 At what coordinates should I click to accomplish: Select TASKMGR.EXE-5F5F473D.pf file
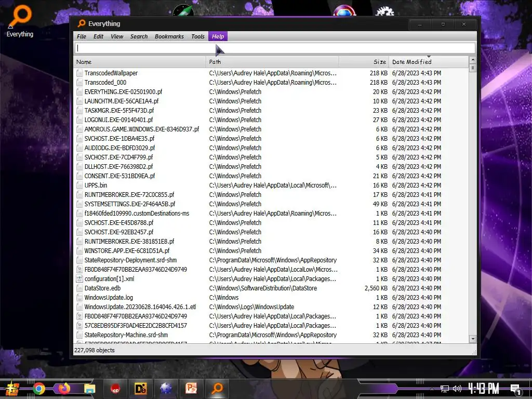coord(119,111)
